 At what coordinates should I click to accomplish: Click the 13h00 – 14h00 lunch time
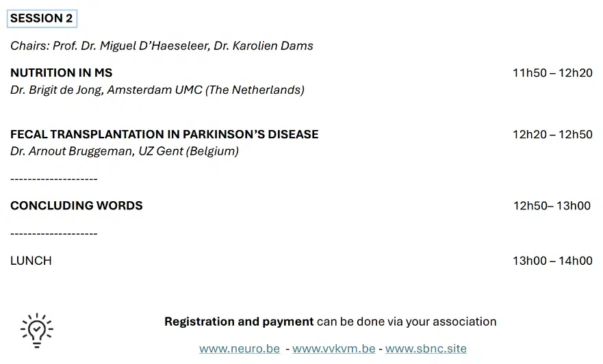[x=552, y=261]
